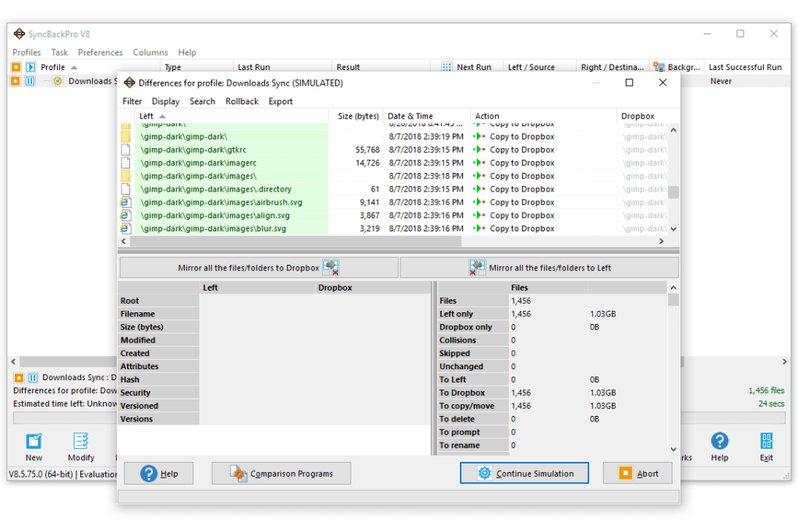Click the Modify profile icon
Viewport: 798px width, 532px height.
81,442
